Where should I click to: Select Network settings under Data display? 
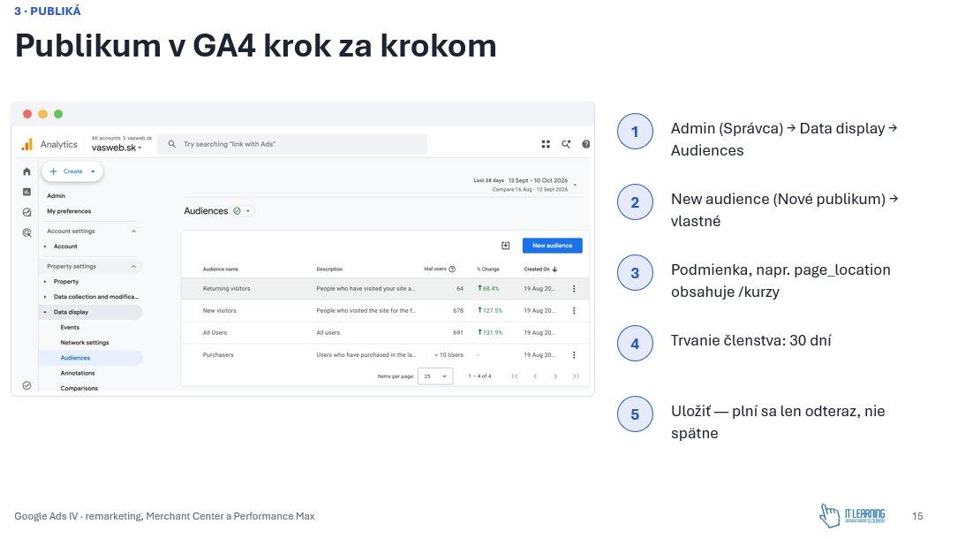pos(85,343)
